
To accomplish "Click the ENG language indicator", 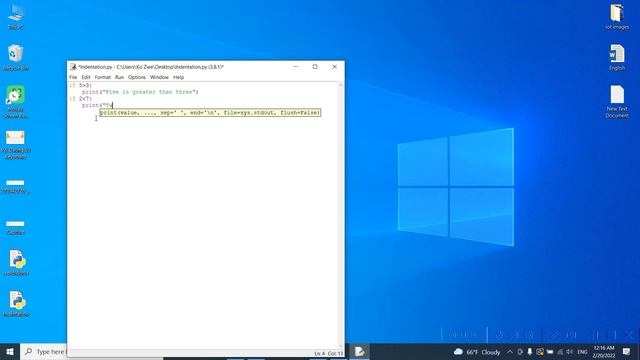I will (x=582, y=352).
